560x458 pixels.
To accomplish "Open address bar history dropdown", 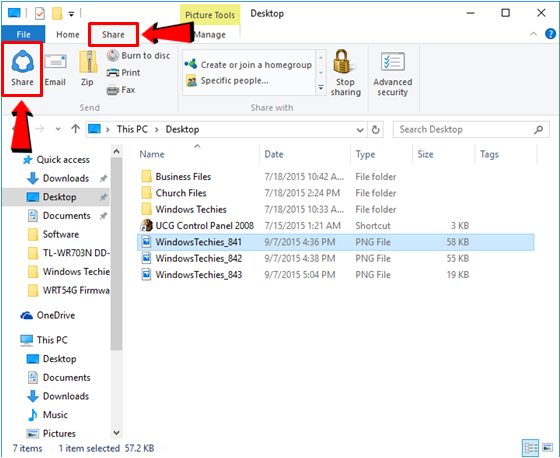I will (360, 130).
